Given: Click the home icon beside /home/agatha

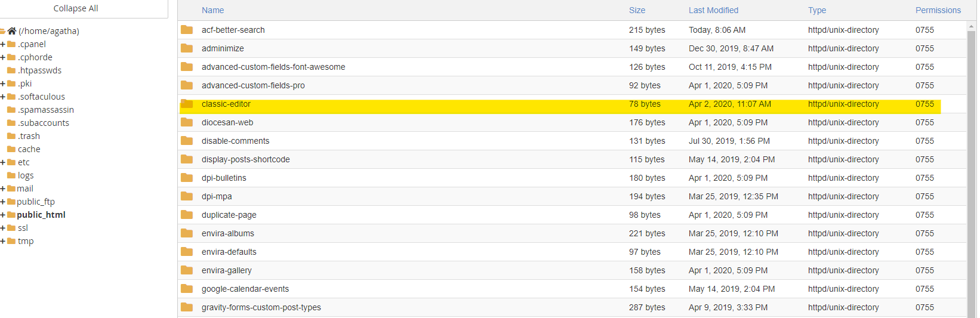Looking at the screenshot, I should point(12,31).
